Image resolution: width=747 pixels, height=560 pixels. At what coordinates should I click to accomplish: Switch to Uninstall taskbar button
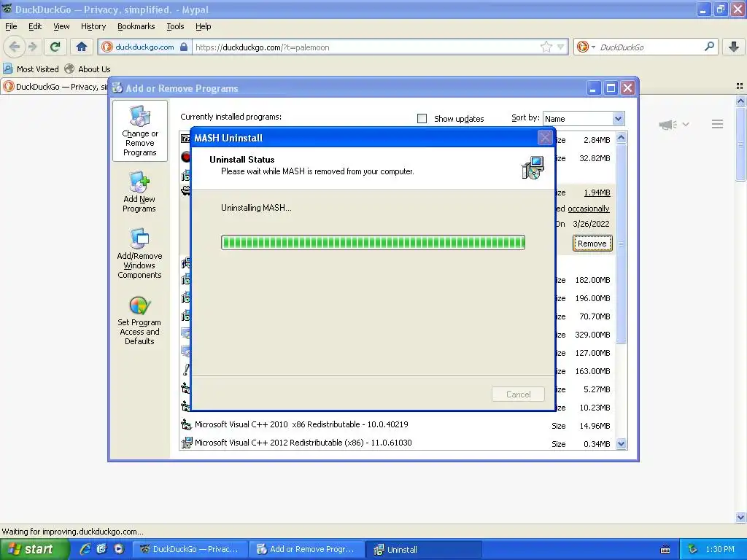[424, 549]
